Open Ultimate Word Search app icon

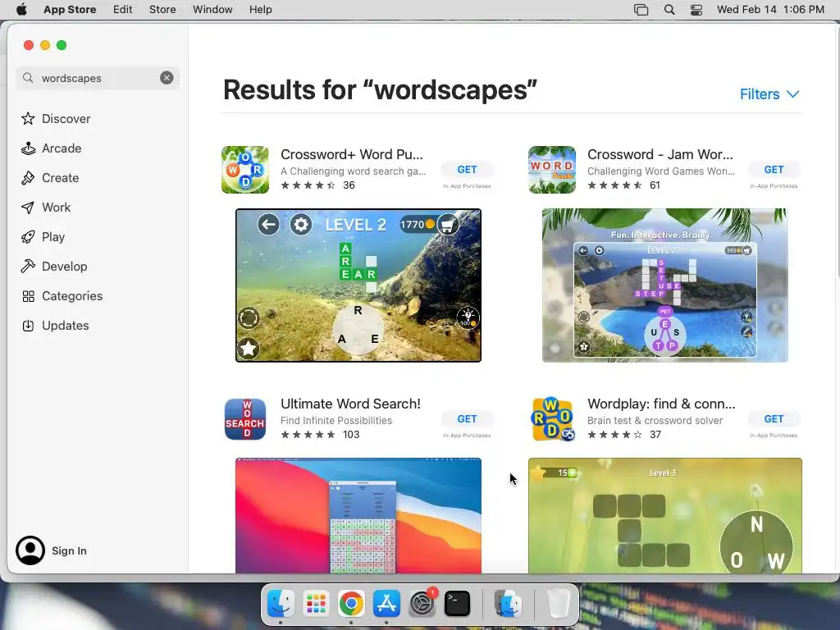point(245,419)
